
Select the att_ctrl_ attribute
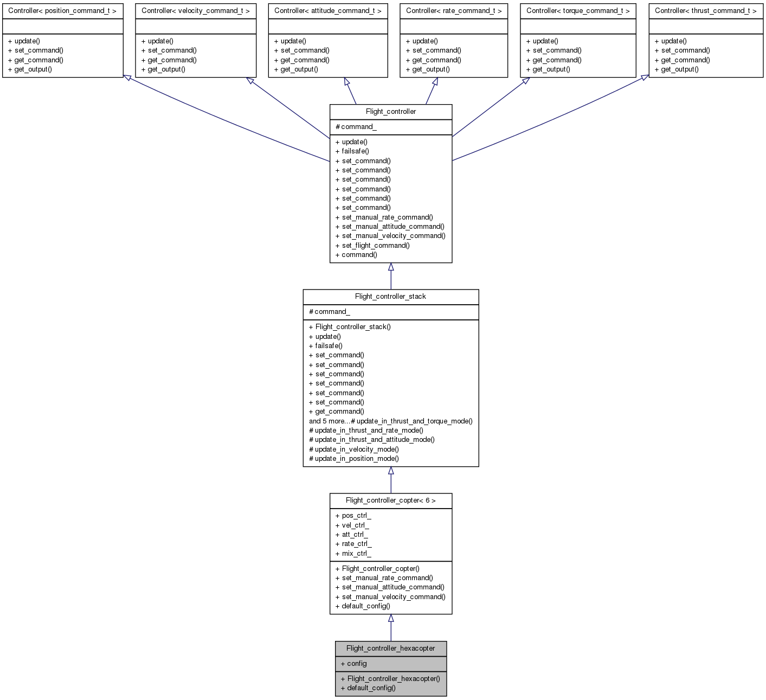pos(352,535)
